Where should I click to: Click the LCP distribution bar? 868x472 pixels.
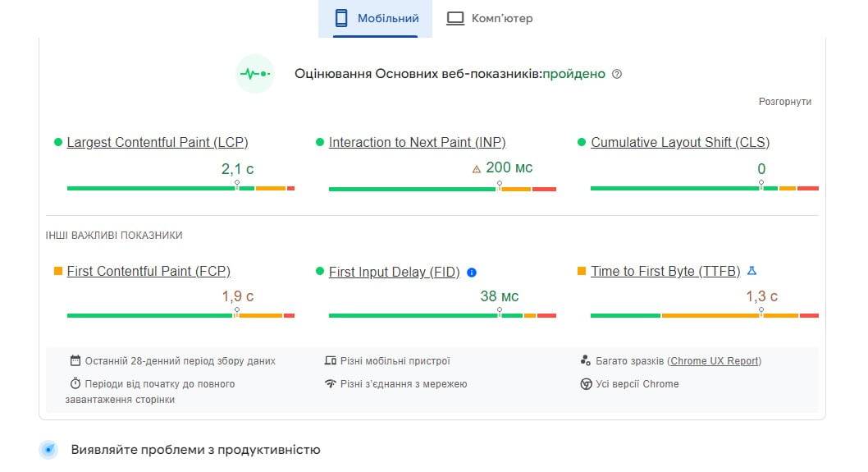pyautogui.click(x=180, y=188)
